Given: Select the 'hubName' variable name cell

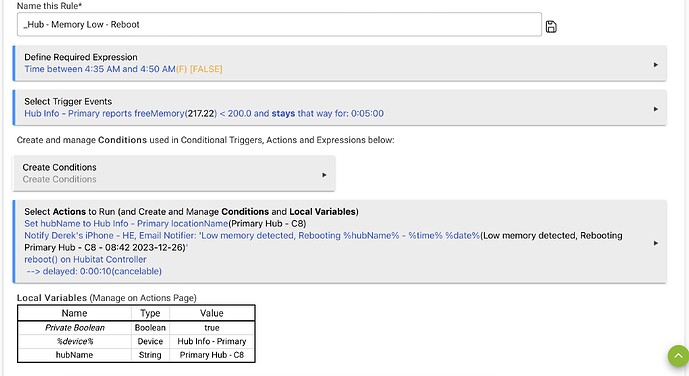Looking at the screenshot, I should coord(75,355).
